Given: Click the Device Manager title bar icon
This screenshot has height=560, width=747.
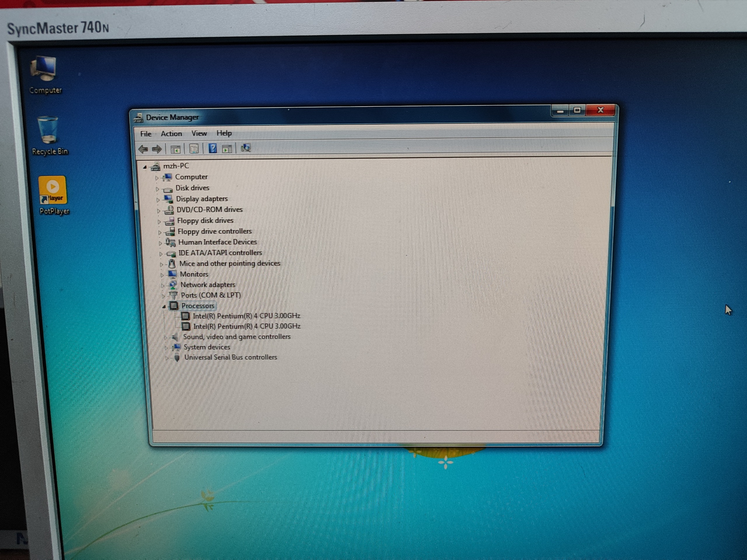Looking at the screenshot, I should (139, 118).
